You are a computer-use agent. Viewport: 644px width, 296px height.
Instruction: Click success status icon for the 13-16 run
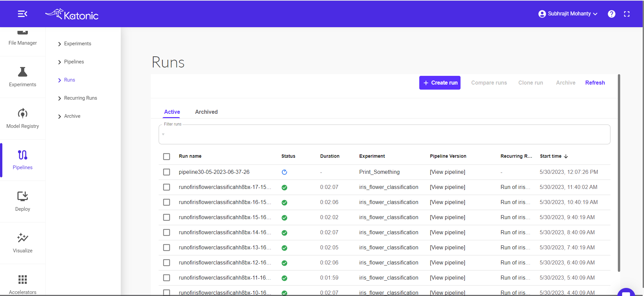coord(284,248)
